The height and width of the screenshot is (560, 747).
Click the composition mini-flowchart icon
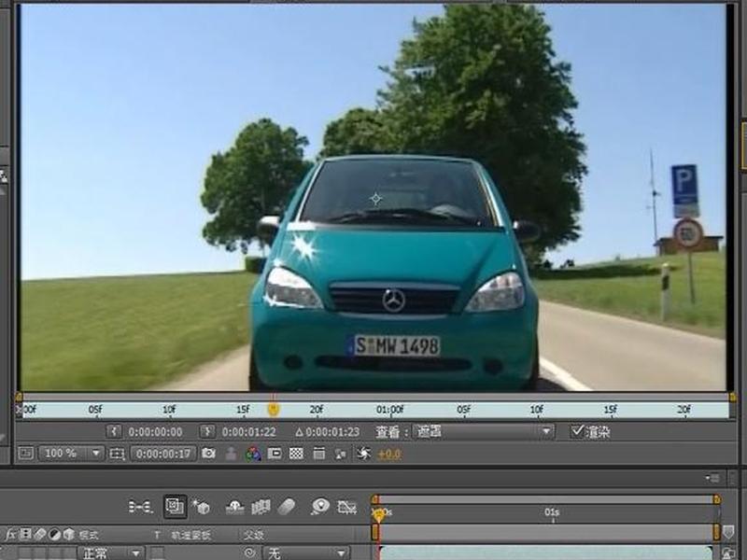pyautogui.click(x=141, y=507)
